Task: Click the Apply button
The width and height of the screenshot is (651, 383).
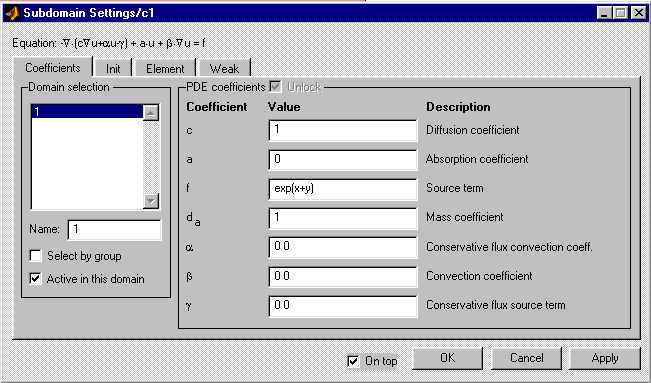Action: pyautogui.click(x=604, y=358)
